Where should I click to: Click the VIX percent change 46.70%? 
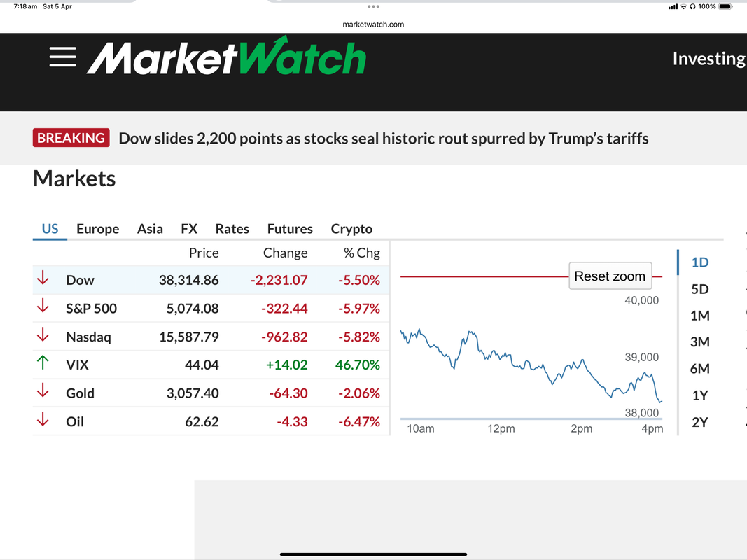point(358,365)
